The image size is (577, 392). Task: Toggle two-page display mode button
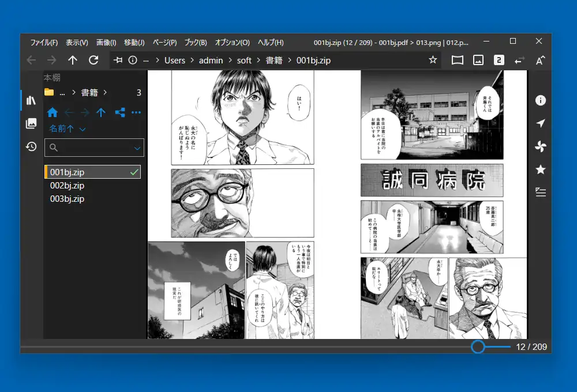(499, 60)
